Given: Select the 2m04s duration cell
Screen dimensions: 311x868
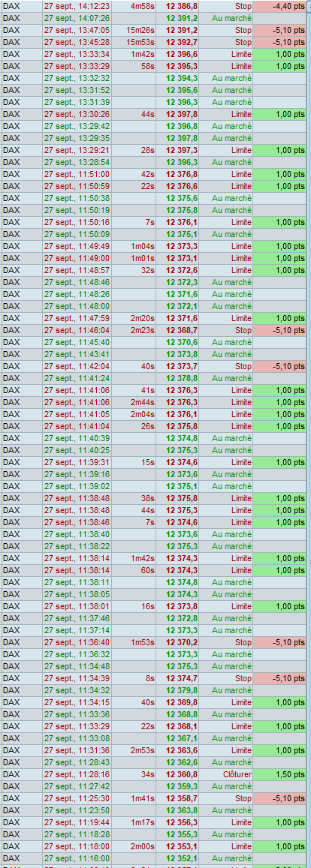Looking at the screenshot, I should (134, 414).
